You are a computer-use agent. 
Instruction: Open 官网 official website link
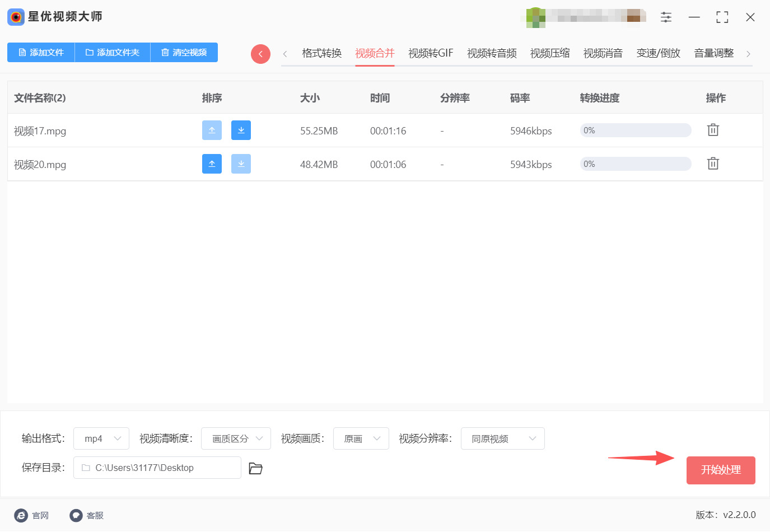tap(32, 515)
